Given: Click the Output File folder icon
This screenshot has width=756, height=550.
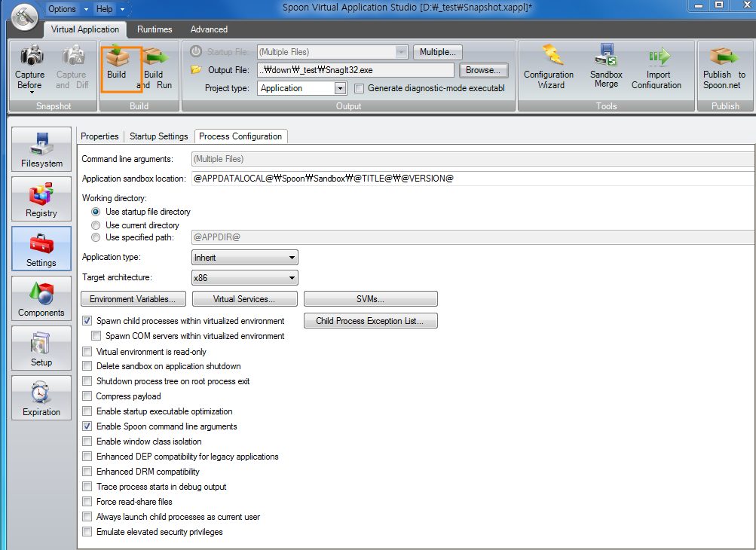Looking at the screenshot, I should 196,69.
